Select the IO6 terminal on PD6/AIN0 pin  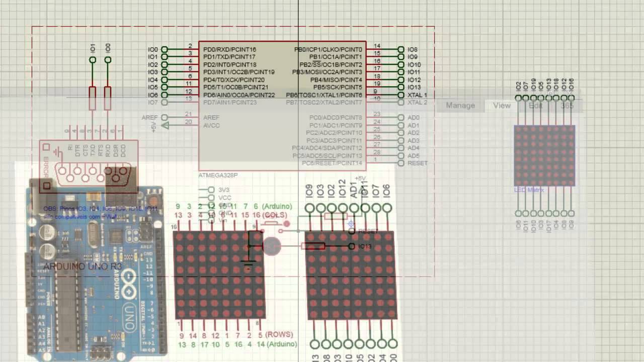point(164,95)
